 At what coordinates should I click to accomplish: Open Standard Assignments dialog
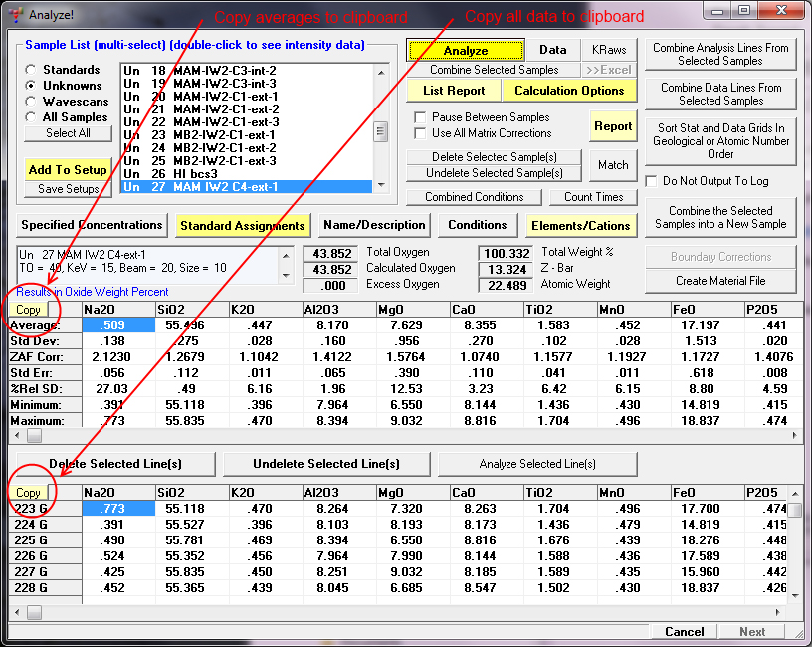click(x=242, y=225)
